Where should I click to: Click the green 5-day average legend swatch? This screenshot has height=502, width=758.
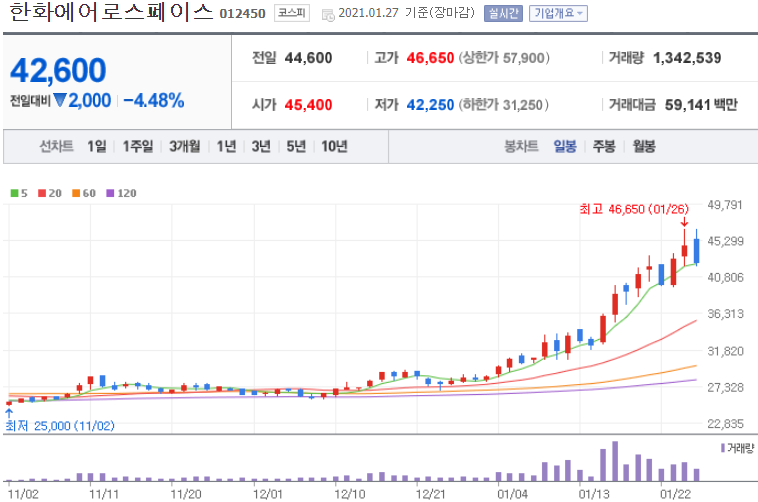(15, 193)
